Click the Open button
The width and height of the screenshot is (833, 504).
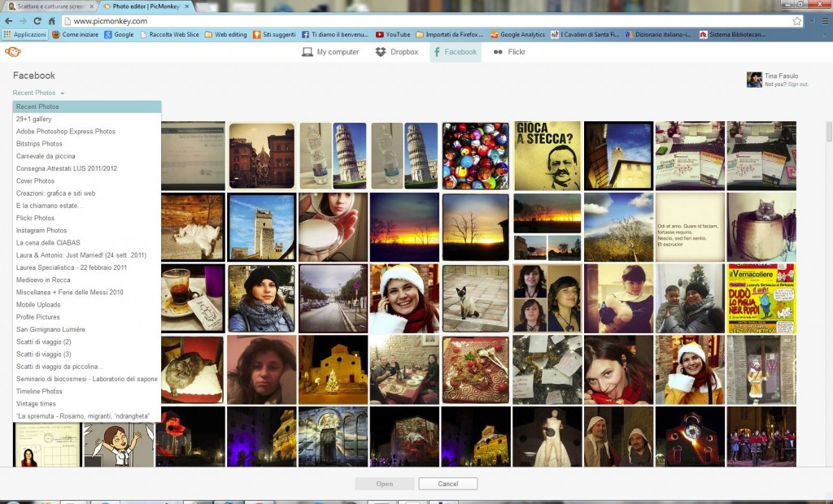click(385, 484)
